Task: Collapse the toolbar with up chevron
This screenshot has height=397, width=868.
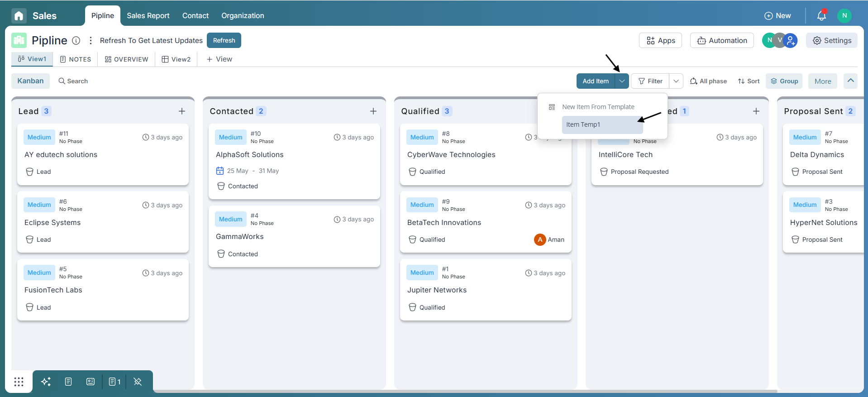Action: [851, 81]
